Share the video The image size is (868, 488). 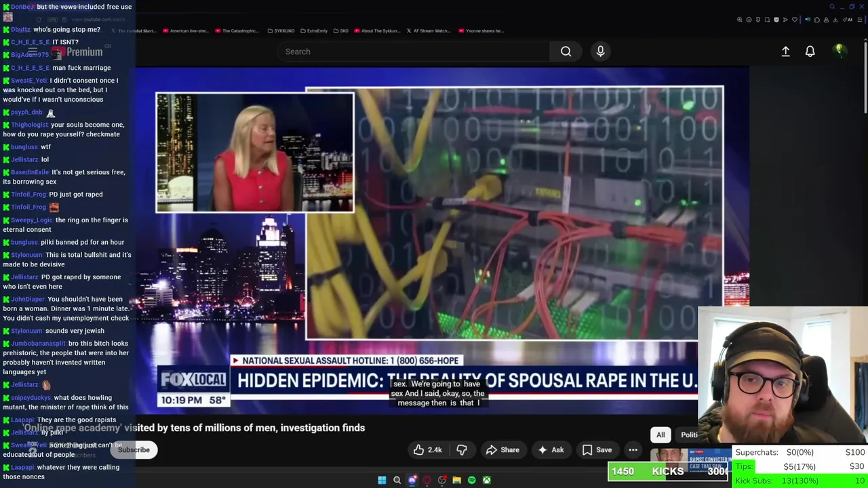tap(502, 450)
